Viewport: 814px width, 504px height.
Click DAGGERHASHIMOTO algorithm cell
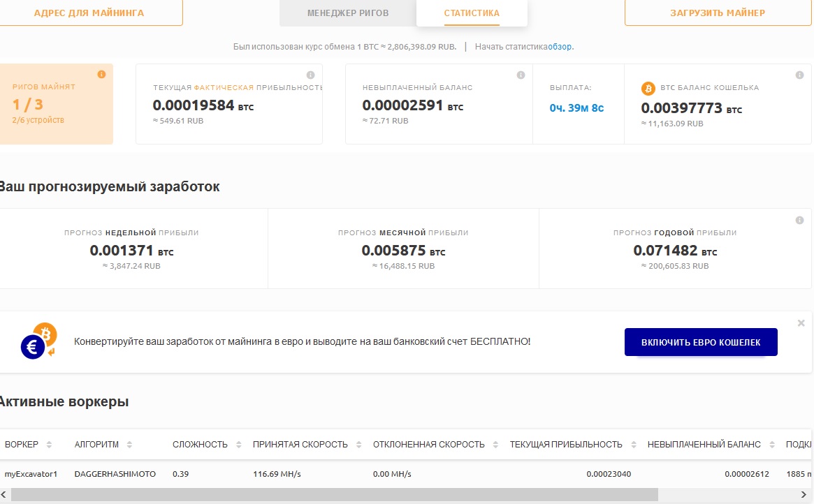point(115,474)
